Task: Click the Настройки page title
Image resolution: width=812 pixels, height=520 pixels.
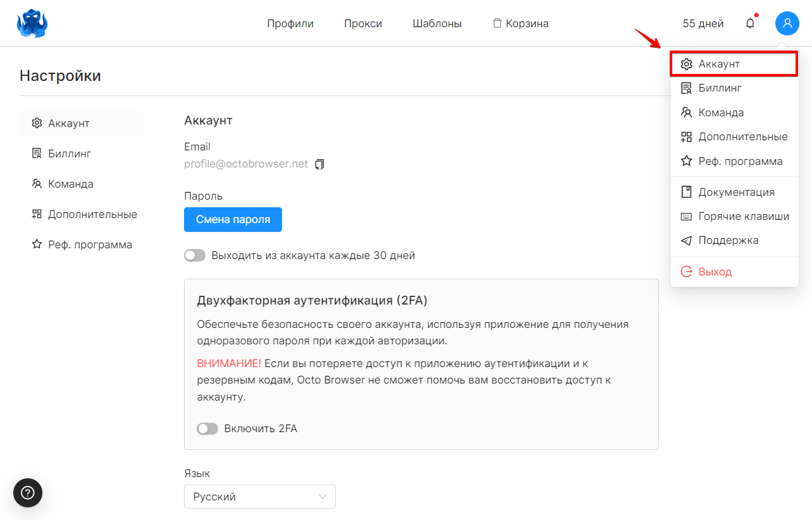Action: (60, 76)
